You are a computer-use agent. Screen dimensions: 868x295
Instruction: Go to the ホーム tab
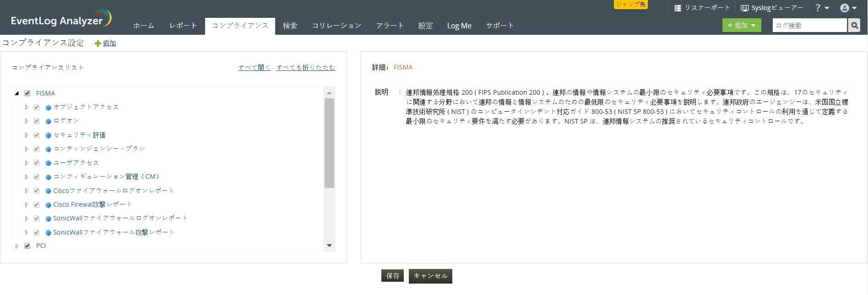pos(144,26)
